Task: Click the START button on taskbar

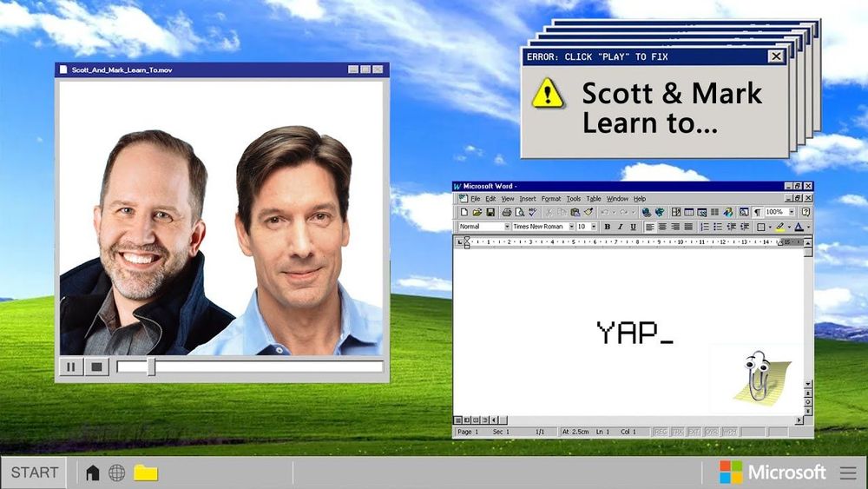Action: tap(35, 472)
